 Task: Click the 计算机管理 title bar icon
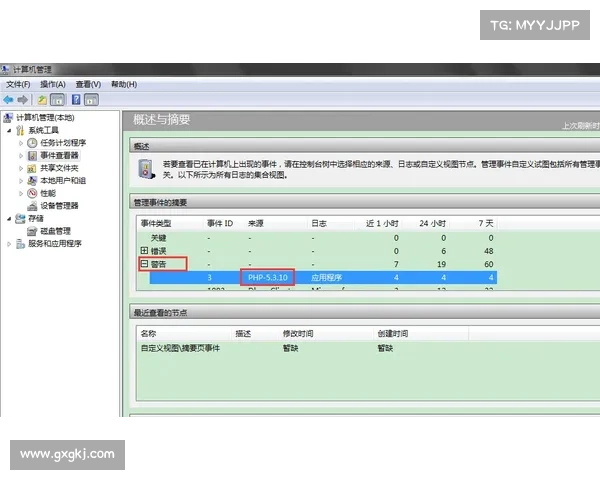(x=5, y=70)
